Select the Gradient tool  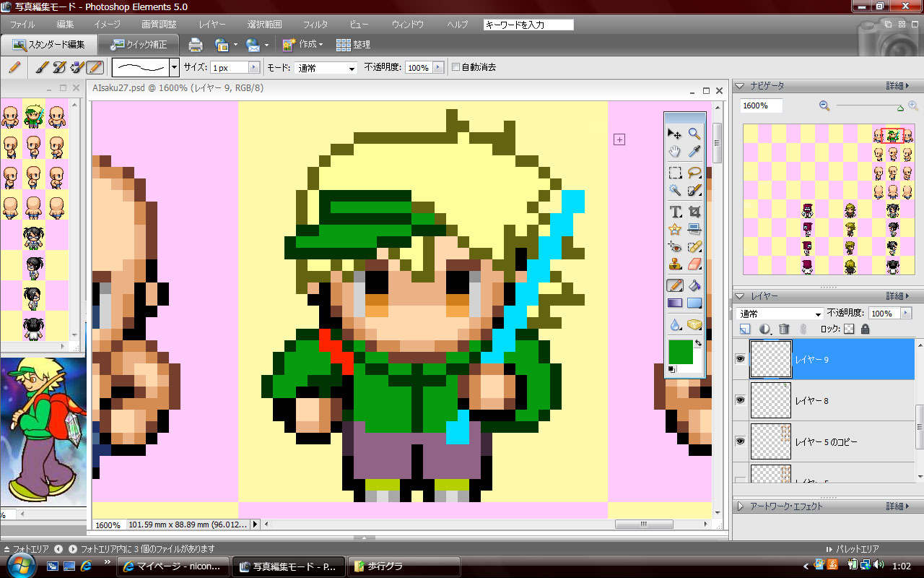click(675, 303)
